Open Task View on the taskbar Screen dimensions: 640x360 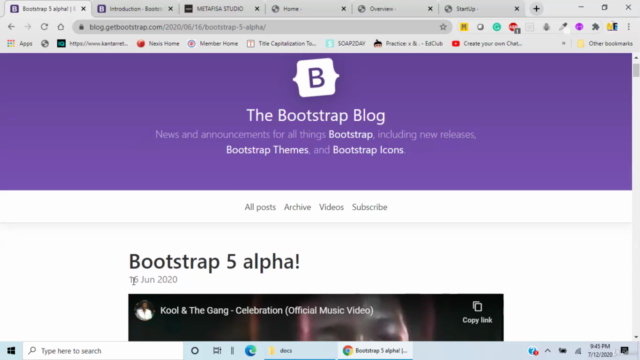[217, 351]
